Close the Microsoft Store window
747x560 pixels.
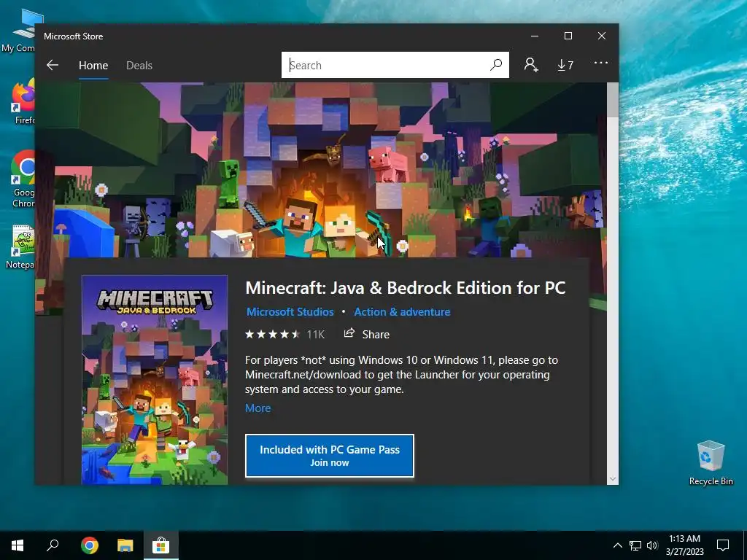point(602,36)
